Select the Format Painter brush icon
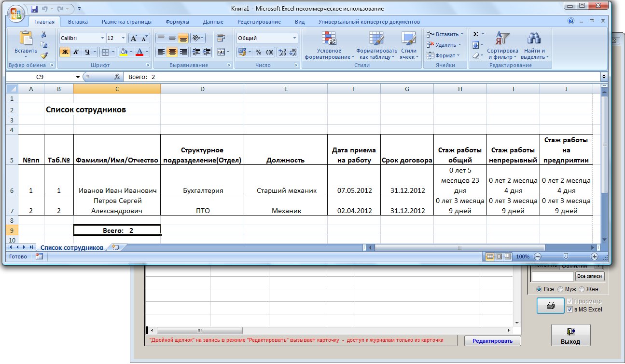Image resolution: width=625 pixels, height=364 pixels. 44,55
